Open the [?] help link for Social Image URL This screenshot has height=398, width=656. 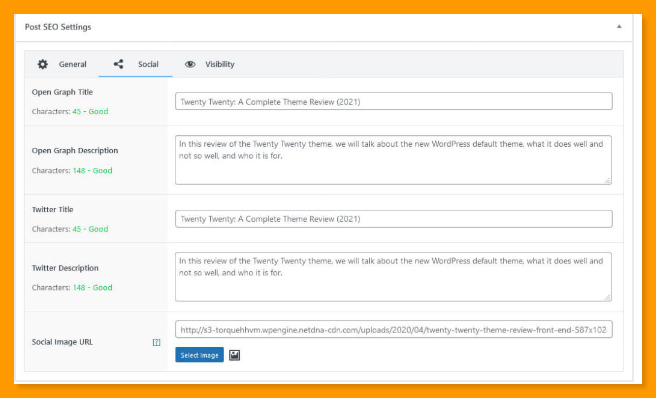(x=156, y=342)
